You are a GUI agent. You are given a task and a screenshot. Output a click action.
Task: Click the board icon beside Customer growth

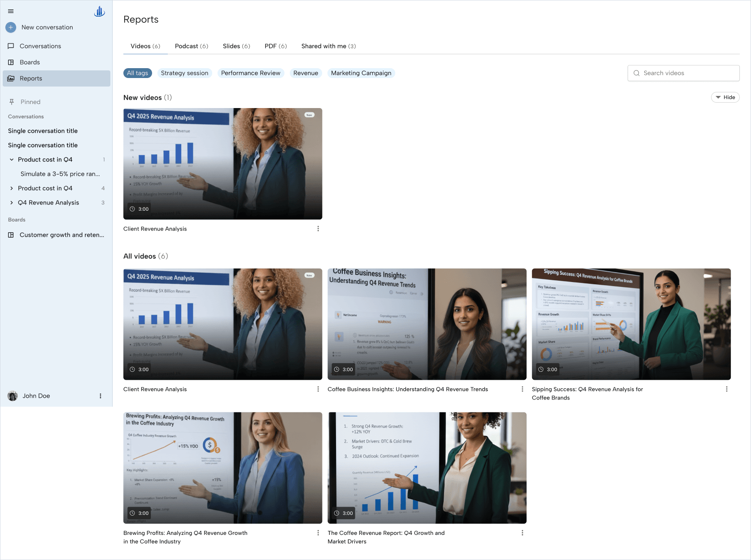(11, 235)
